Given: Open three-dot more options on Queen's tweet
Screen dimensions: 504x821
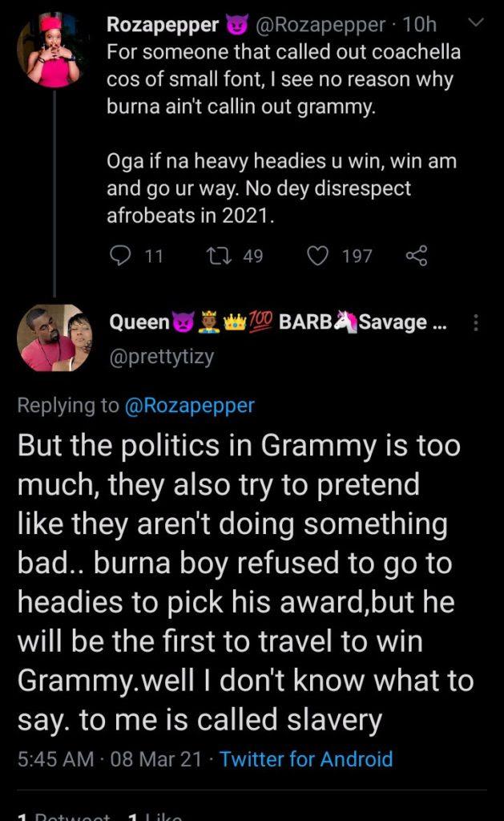Looking at the screenshot, I should 478,323.
